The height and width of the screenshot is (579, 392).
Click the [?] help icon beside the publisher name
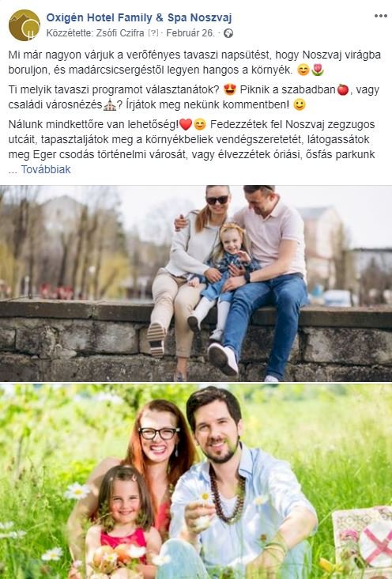coord(153,33)
